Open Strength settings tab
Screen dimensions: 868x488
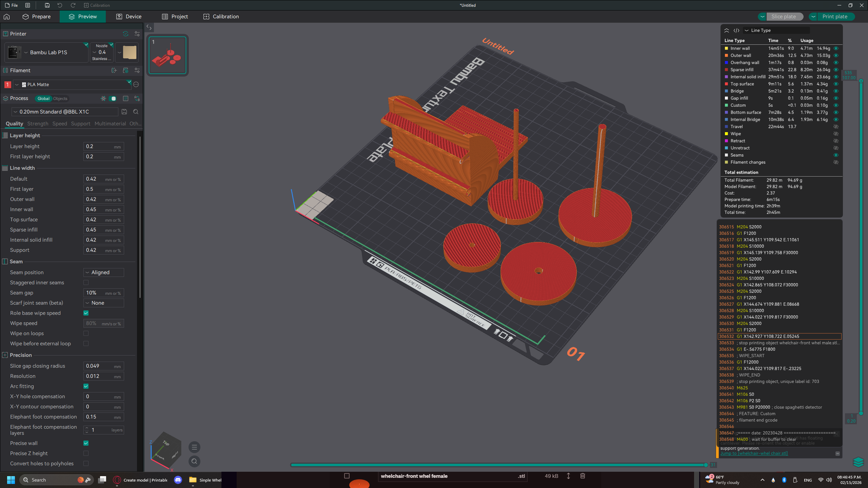click(38, 124)
